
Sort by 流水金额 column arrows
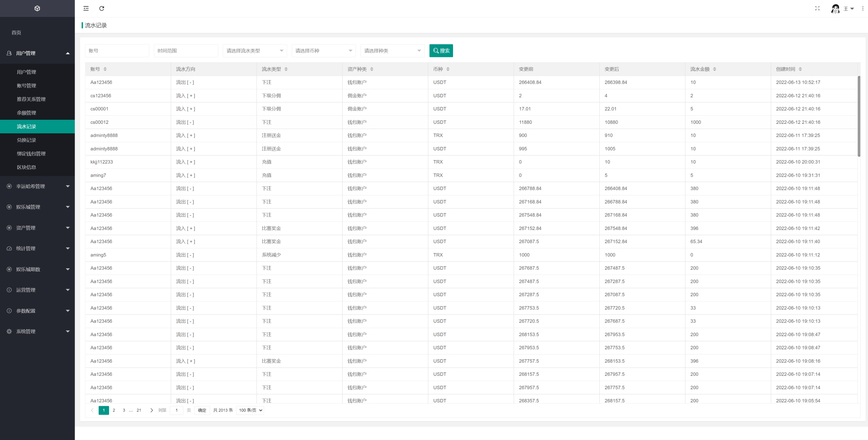pyautogui.click(x=714, y=69)
